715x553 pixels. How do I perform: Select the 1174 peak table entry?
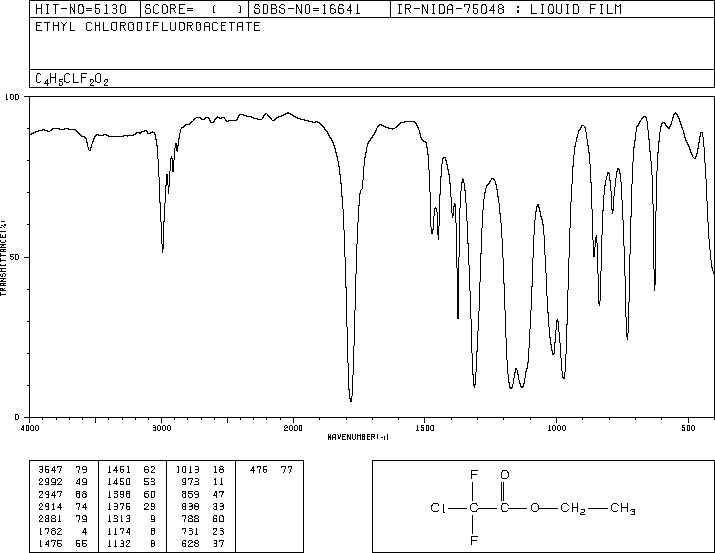coord(131,531)
